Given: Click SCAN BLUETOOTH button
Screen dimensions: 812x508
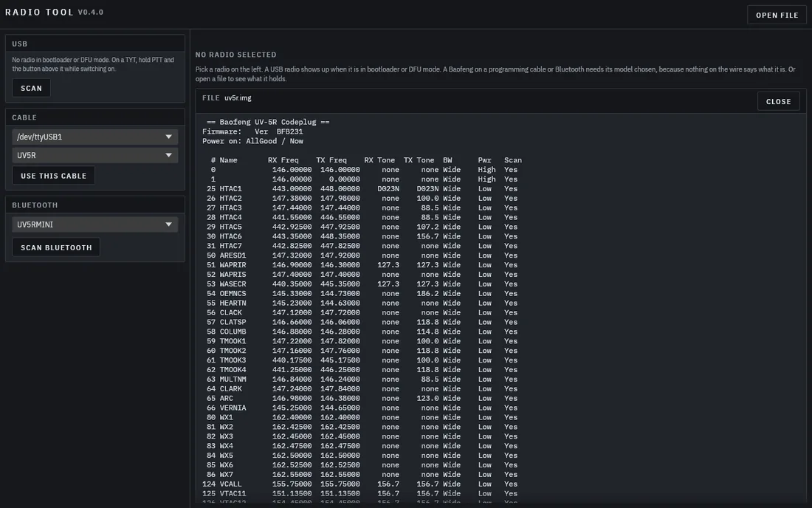Looking at the screenshot, I should click(56, 247).
